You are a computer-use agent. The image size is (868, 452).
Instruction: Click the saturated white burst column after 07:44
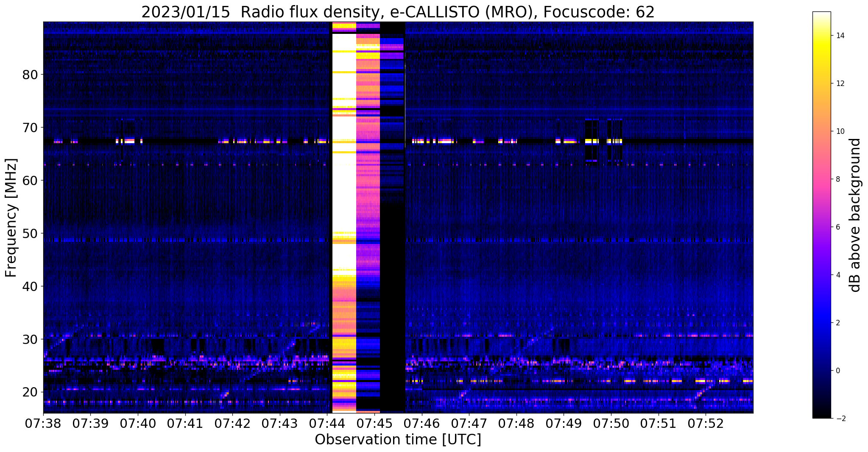(344, 217)
